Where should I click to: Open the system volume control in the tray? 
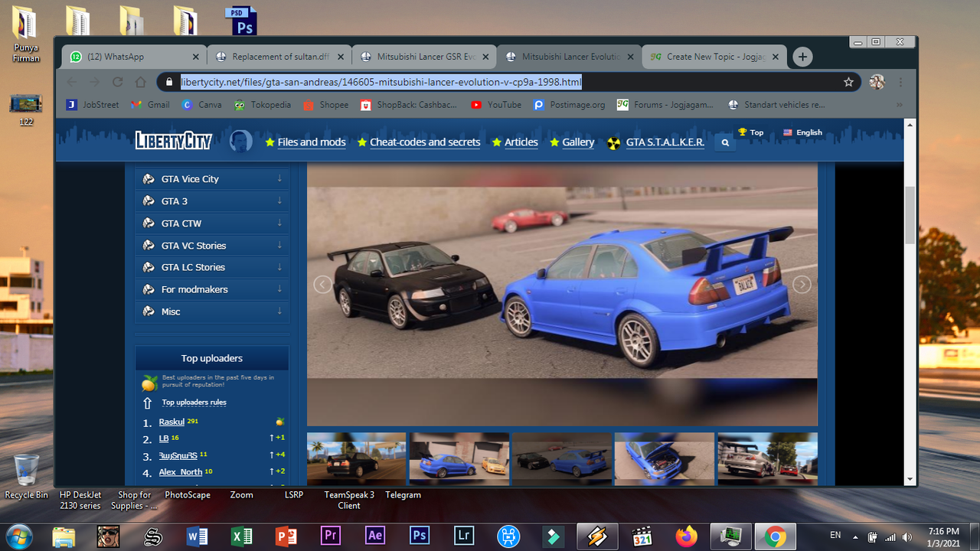pos(906,536)
